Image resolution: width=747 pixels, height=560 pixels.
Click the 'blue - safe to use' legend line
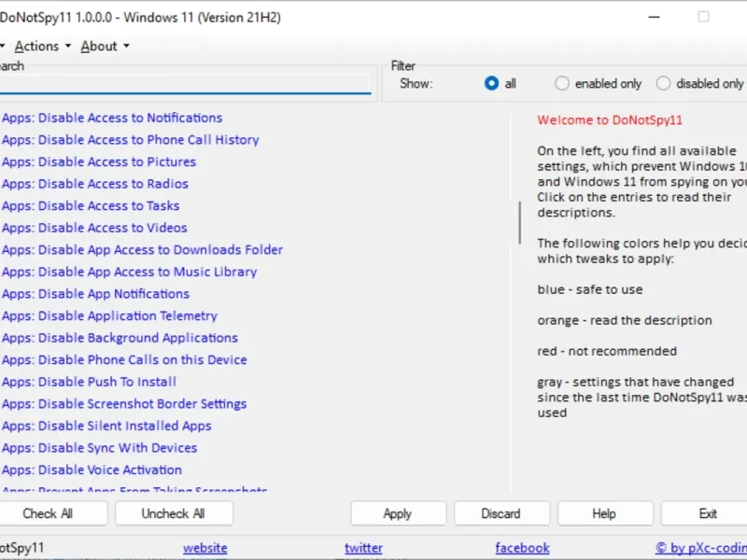pyautogui.click(x=590, y=289)
